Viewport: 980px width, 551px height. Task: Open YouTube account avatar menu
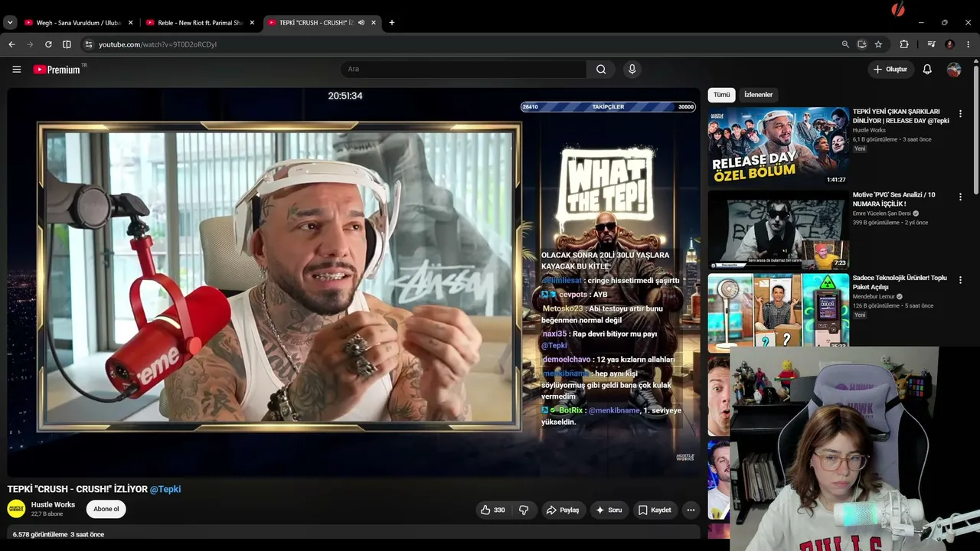click(954, 70)
